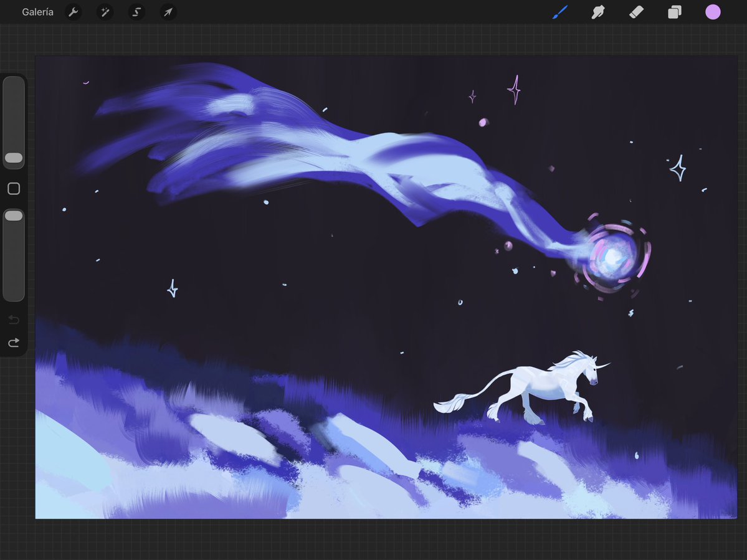Select the Brush tool
Image resolution: width=747 pixels, height=560 pixels.
click(560, 12)
